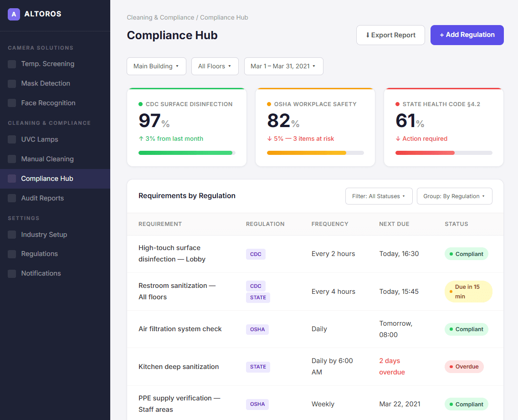Open Manual Cleaning section
Viewport: 518px width, 420px height.
click(55, 159)
